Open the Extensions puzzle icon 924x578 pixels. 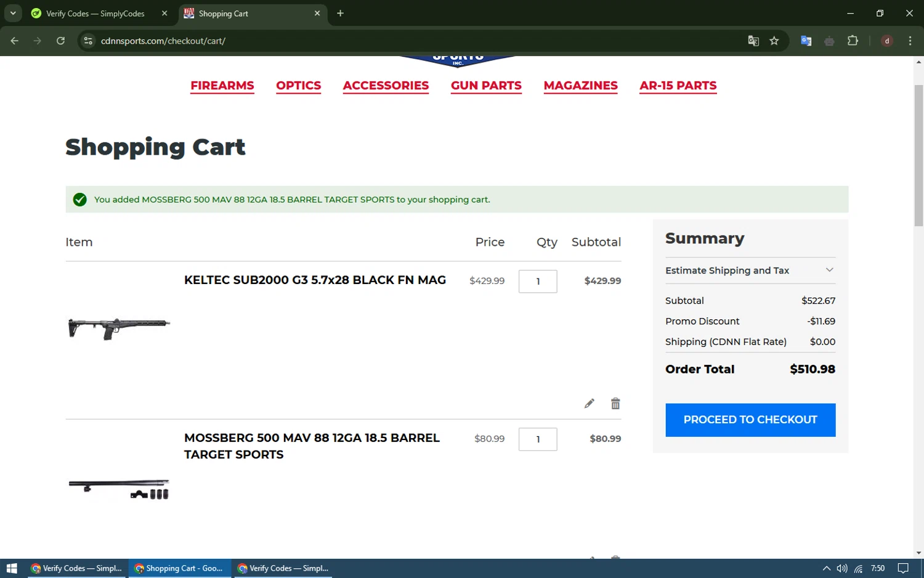(853, 41)
